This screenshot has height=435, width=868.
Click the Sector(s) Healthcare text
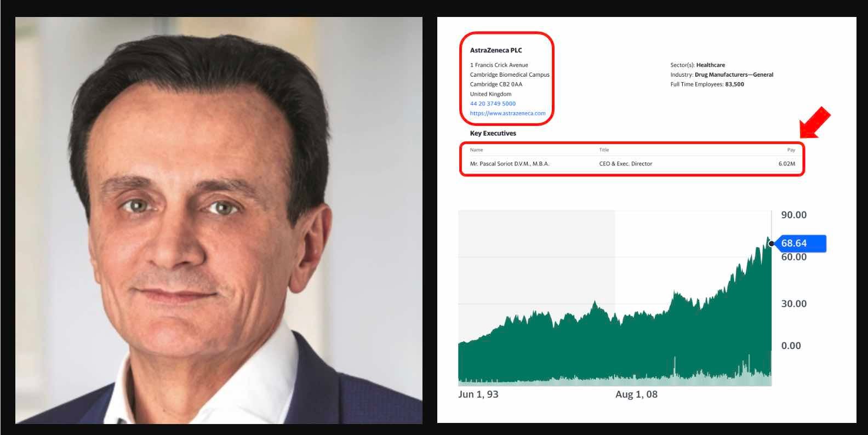pyautogui.click(x=697, y=65)
